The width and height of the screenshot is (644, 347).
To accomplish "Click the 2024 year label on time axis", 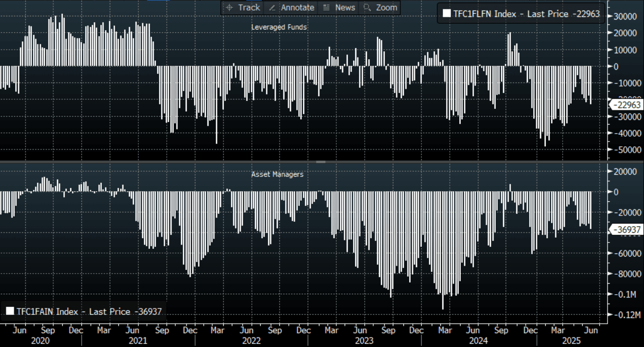I will (479, 341).
